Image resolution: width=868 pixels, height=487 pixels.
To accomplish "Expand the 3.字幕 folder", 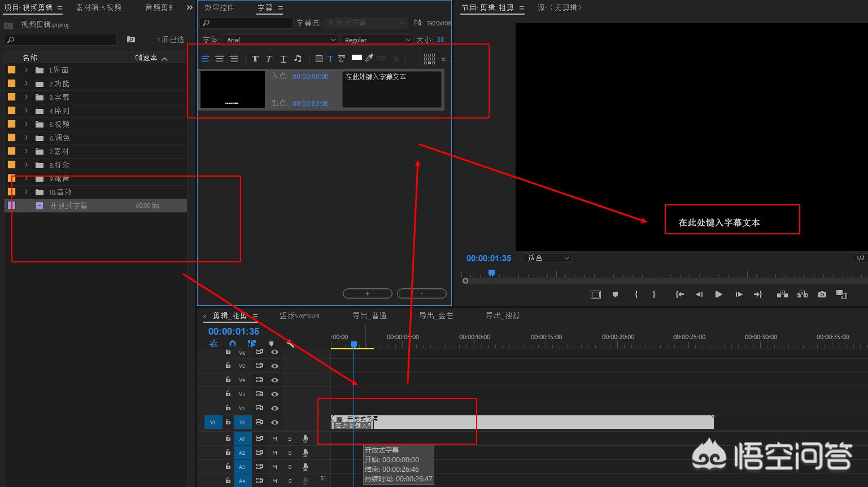I will (x=26, y=97).
